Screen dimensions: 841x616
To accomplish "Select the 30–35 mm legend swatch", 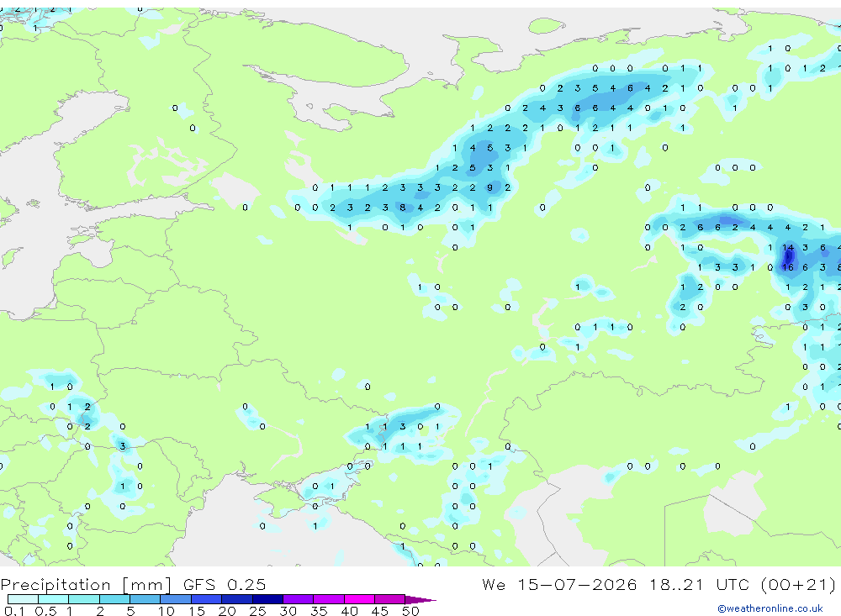I will [298, 599].
